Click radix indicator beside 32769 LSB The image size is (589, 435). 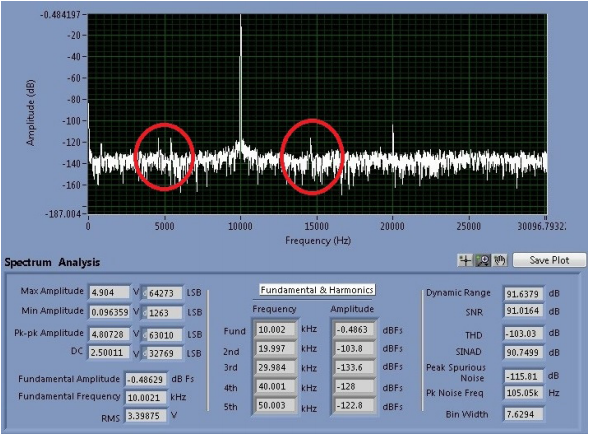point(145,353)
